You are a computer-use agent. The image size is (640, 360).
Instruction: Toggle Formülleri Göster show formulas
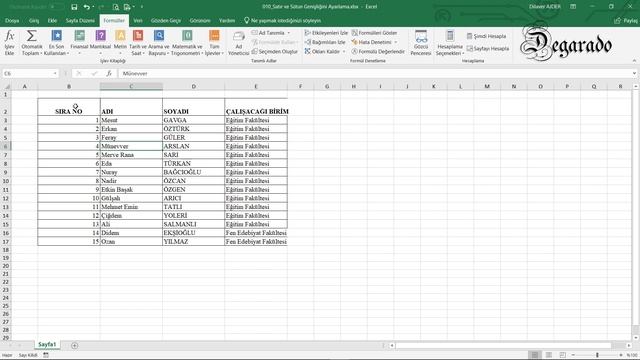(374, 33)
